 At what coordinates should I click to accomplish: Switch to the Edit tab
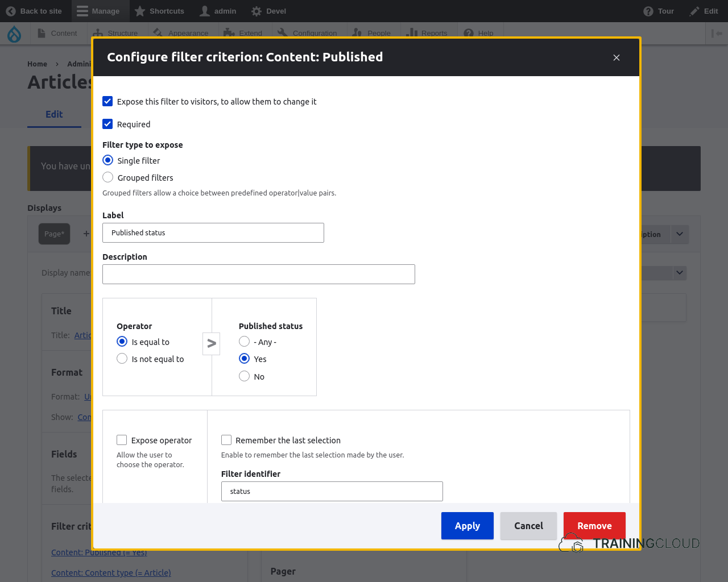[x=54, y=114]
